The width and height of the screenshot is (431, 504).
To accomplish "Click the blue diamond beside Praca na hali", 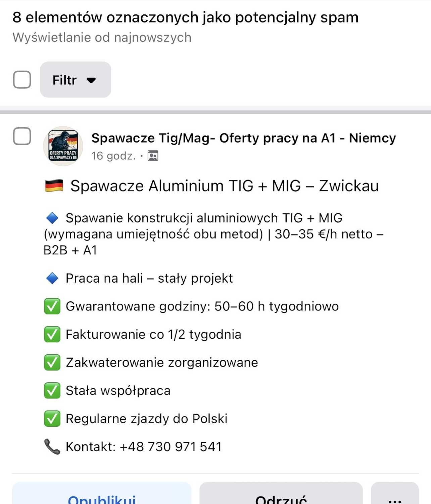I will [52, 278].
